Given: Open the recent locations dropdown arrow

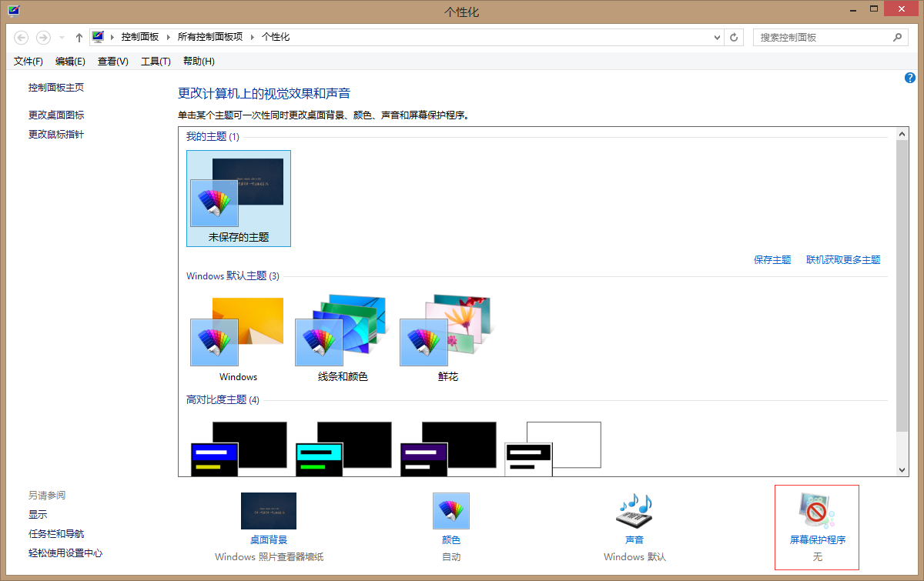Looking at the screenshot, I should [62, 37].
